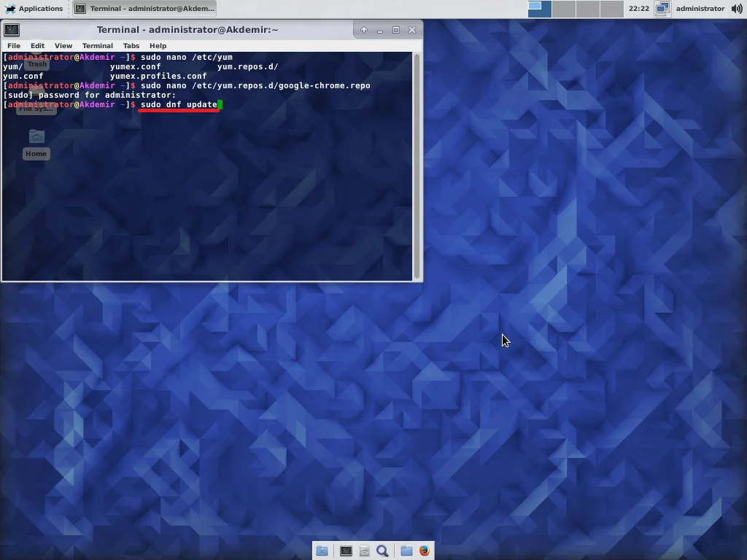Maximize the Terminal window

tap(396, 30)
